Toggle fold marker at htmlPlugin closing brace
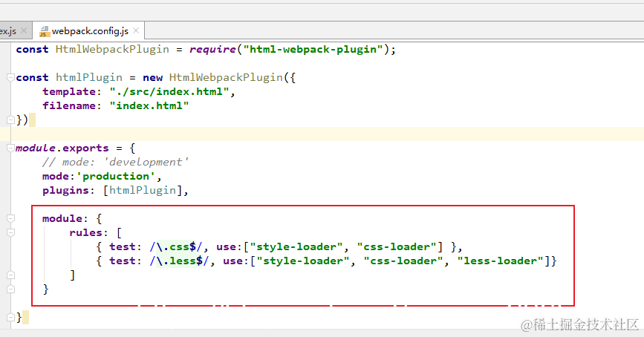 point(10,120)
